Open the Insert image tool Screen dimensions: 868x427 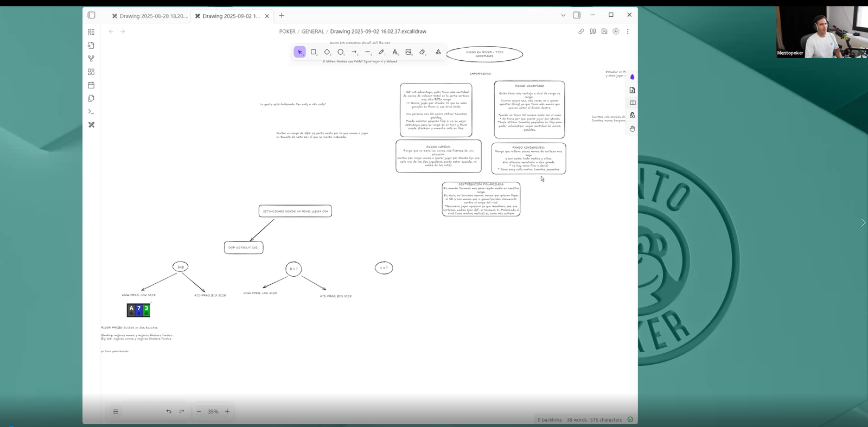(409, 52)
